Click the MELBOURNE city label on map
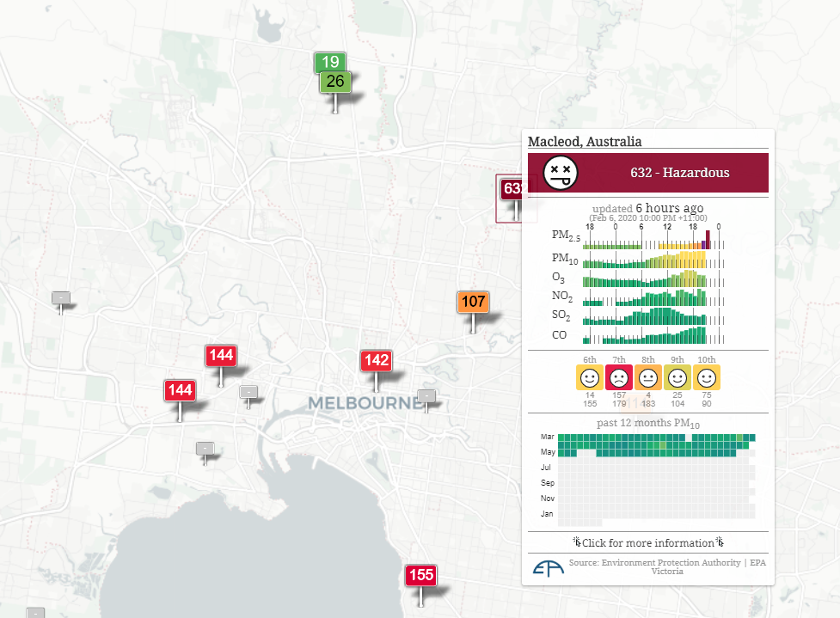The height and width of the screenshot is (618, 840). (365, 403)
